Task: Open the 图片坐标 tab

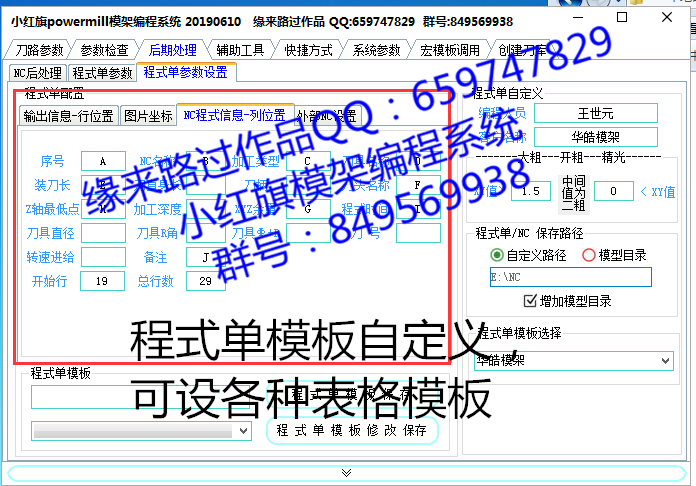Action: coord(148,116)
